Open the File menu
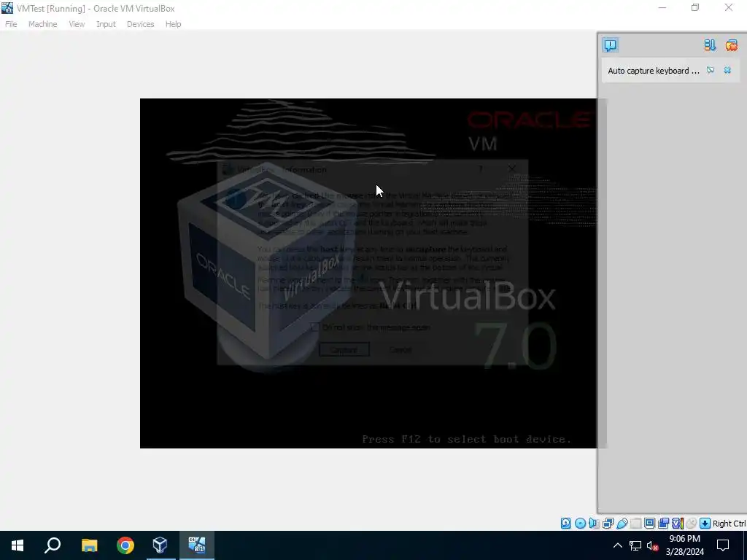The image size is (747, 560). coord(11,24)
